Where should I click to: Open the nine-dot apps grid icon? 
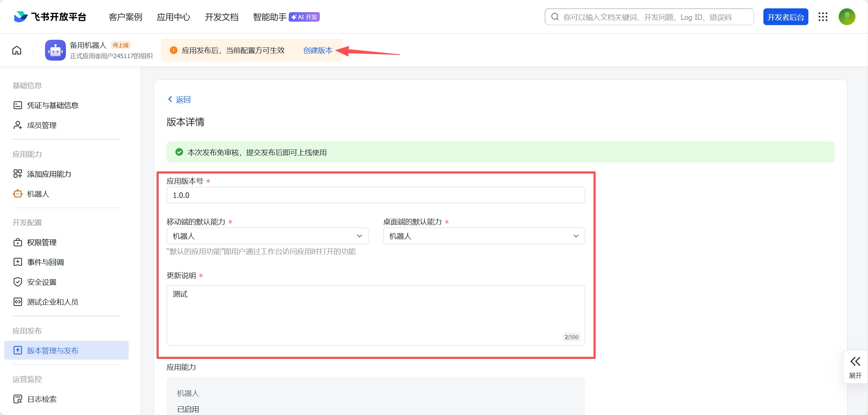[x=823, y=17]
